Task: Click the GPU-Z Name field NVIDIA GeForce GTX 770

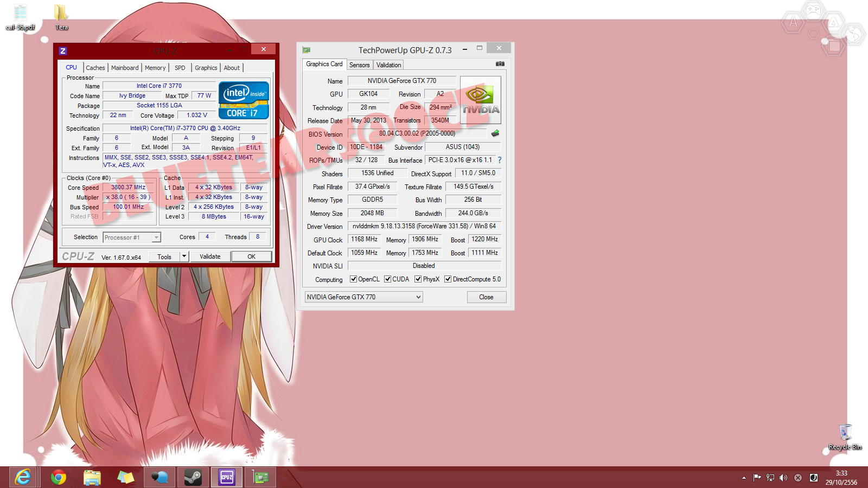Action: (402, 81)
